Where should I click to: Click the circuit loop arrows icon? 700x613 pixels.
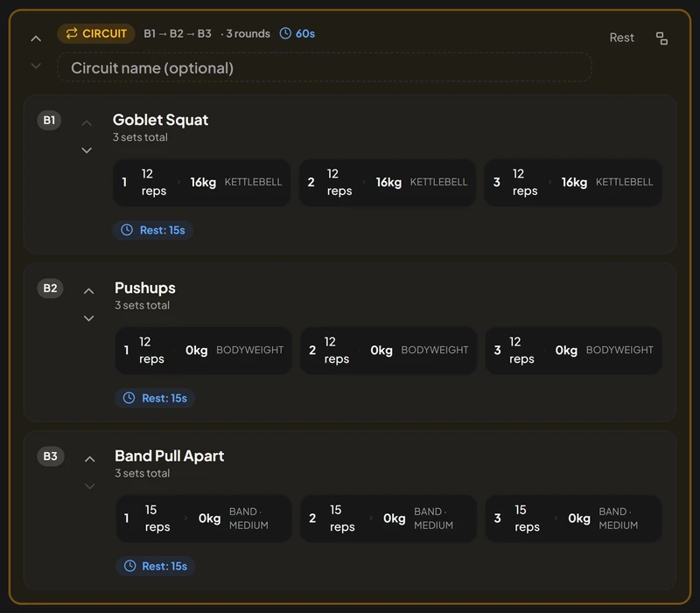pyautogui.click(x=72, y=33)
